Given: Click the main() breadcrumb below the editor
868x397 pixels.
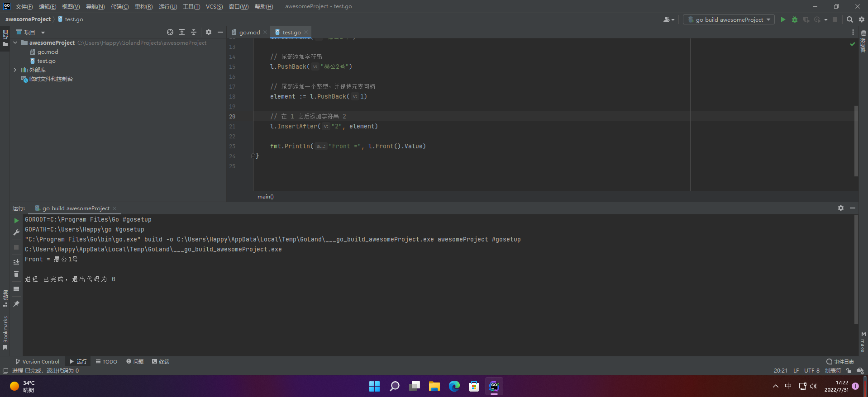Looking at the screenshot, I should [x=266, y=197].
